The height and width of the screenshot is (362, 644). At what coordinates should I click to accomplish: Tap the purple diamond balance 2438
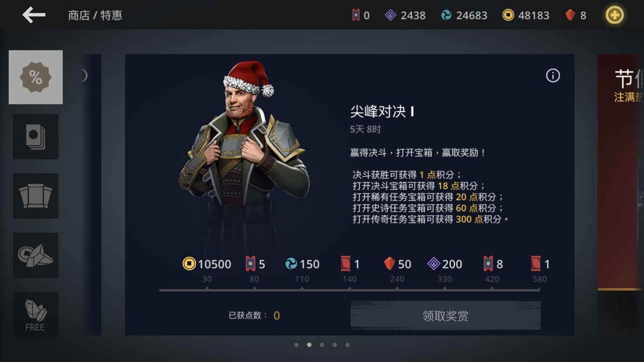pyautogui.click(x=405, y=15)
